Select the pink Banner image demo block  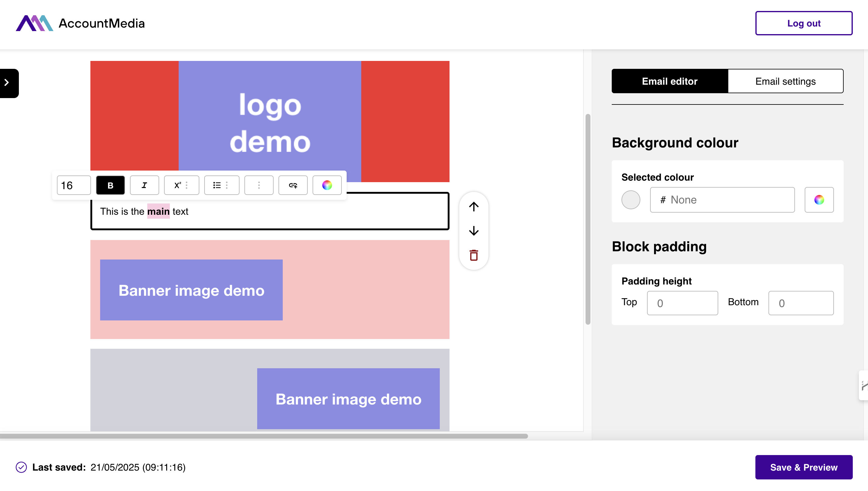[270, 289]
